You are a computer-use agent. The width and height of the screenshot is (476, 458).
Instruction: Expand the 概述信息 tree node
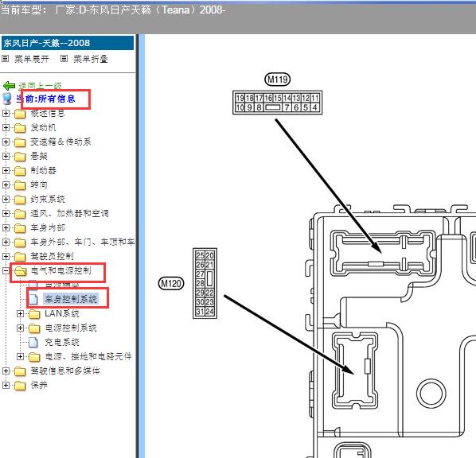click(x=6, y=113)
